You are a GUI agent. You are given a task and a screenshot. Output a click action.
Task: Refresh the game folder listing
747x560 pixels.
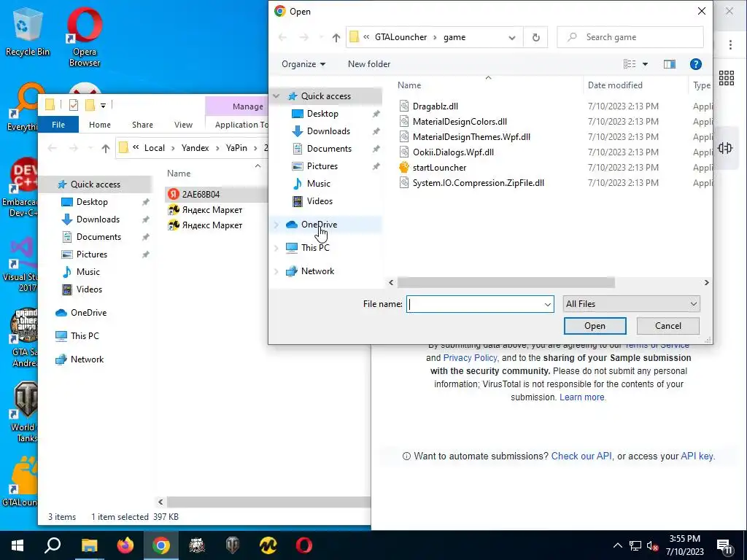(536, 37)
